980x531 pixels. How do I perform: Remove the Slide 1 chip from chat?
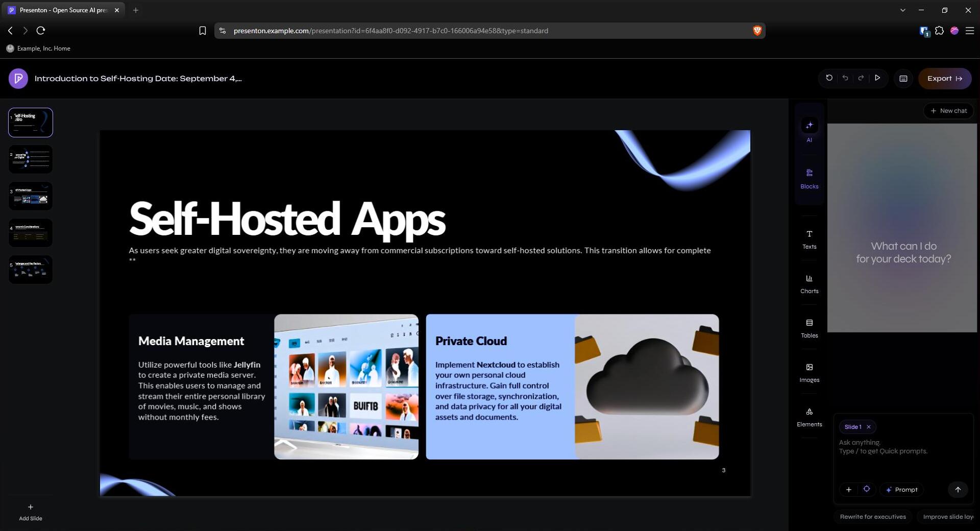coord(869,427)
